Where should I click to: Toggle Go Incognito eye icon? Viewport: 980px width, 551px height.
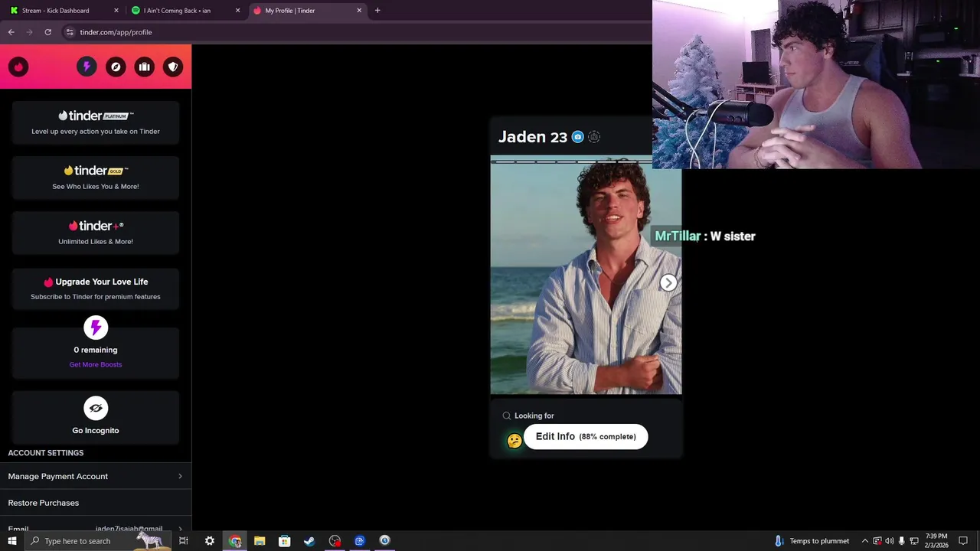96,408
